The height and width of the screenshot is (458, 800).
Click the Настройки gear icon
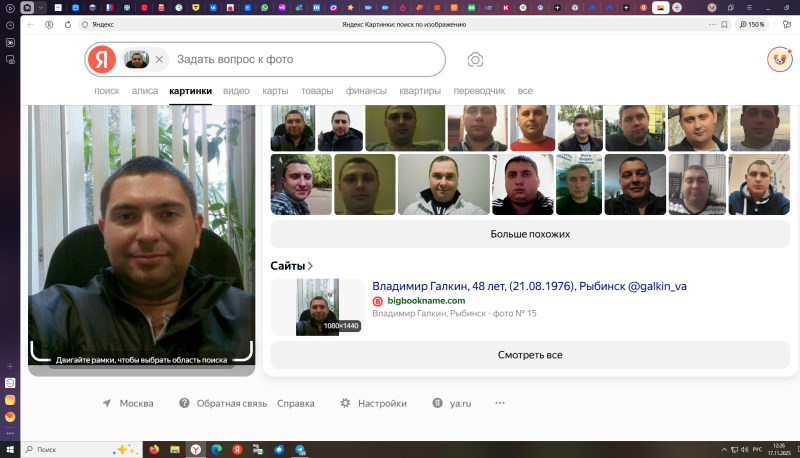pyautogui.click(x=345, y=403)
